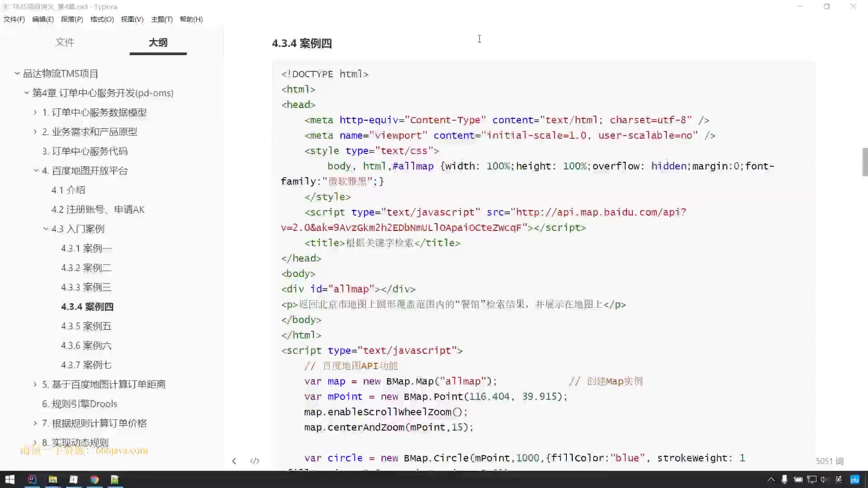Expand 7. 根据规则计算订单价格 section
868x488 pixels.
click(x=35, y=423)
